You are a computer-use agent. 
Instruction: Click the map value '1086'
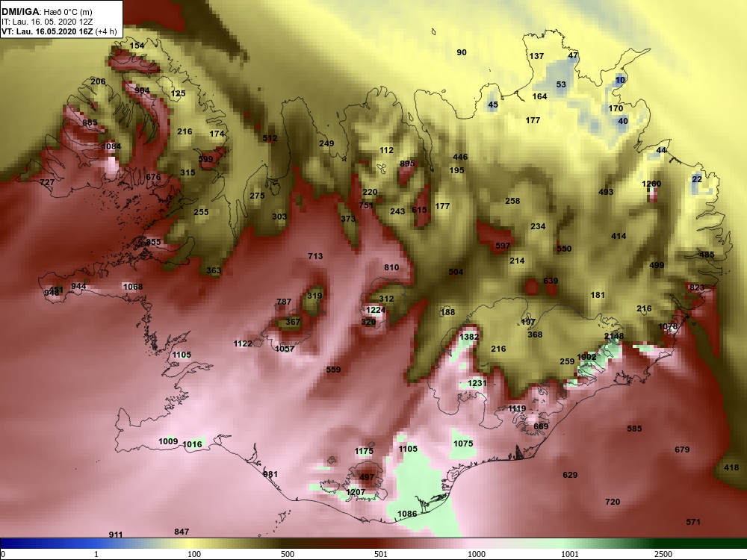click(x=407, y=514)
